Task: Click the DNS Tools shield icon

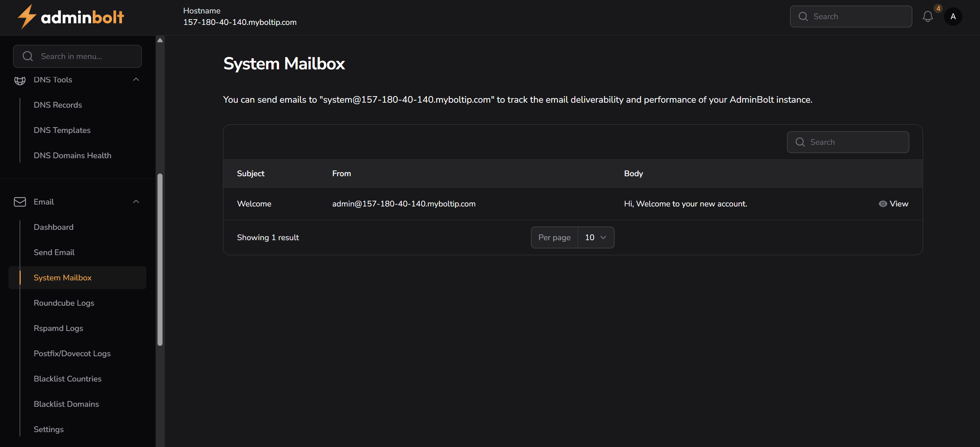Action: coord(20,80)
